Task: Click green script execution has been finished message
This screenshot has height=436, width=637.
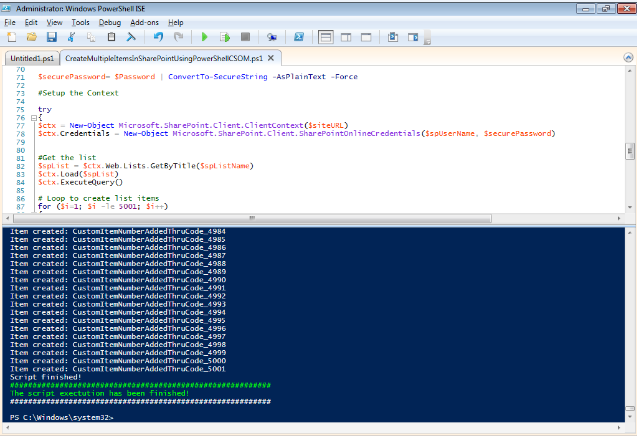Action: (100, 393)
